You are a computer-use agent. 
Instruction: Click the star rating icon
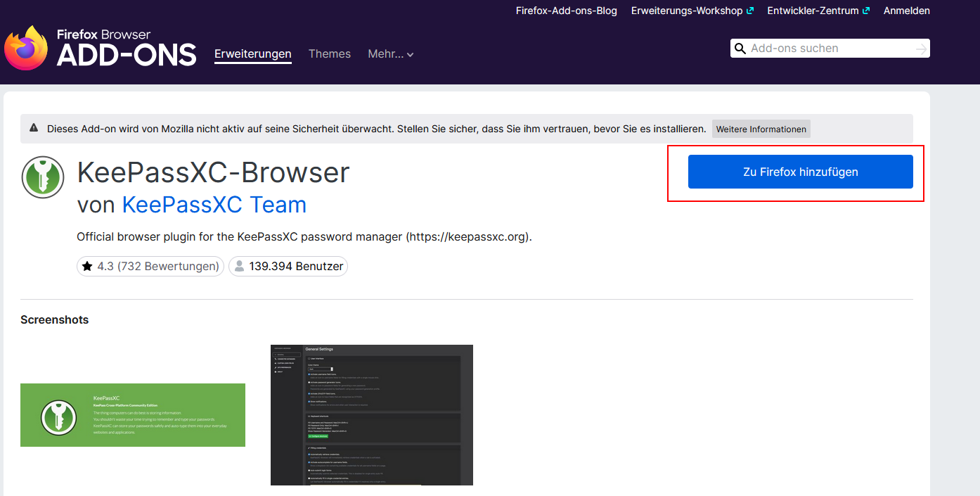click(87, 267)
